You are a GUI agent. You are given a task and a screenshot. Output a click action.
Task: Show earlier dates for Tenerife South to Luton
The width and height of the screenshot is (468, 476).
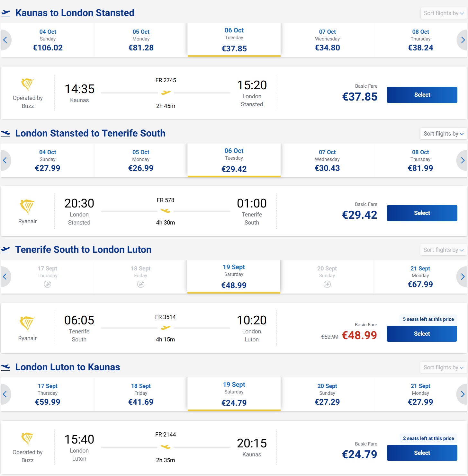[5, 277]
